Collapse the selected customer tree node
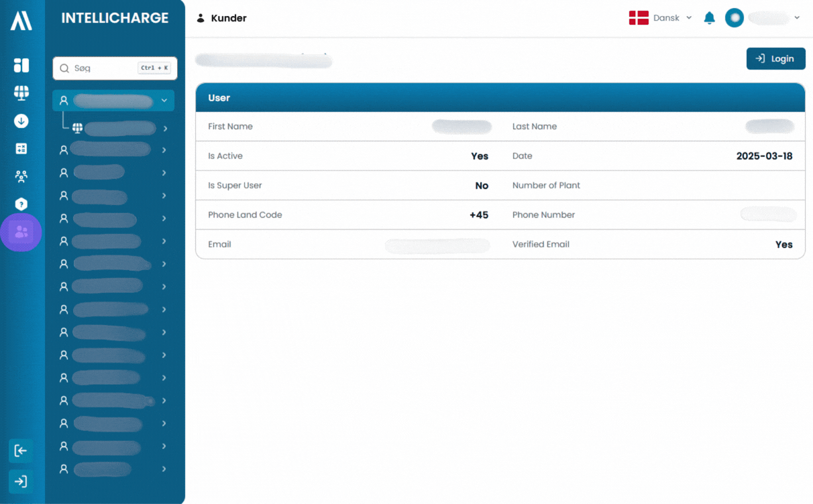Screen dimensions: 813x504 (x=164, y=101)
